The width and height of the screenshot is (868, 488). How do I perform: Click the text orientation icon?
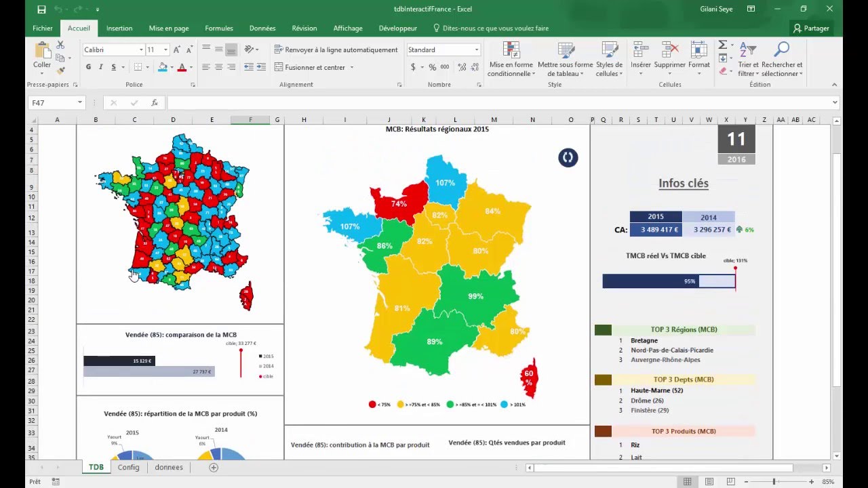[x=250, y=49]
